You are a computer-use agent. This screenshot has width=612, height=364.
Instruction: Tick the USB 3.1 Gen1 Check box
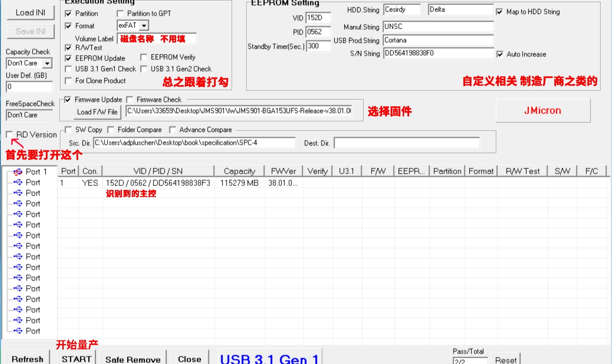[x=68, y=69]
